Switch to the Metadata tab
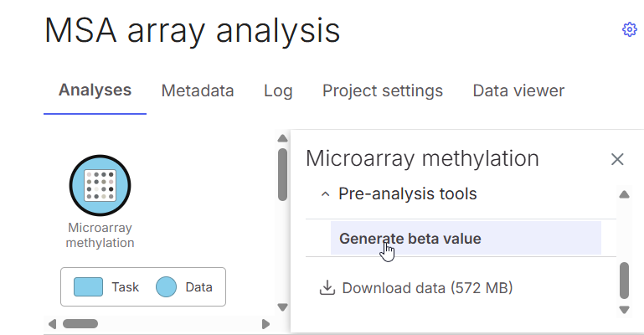 click(x=198, y=90)
